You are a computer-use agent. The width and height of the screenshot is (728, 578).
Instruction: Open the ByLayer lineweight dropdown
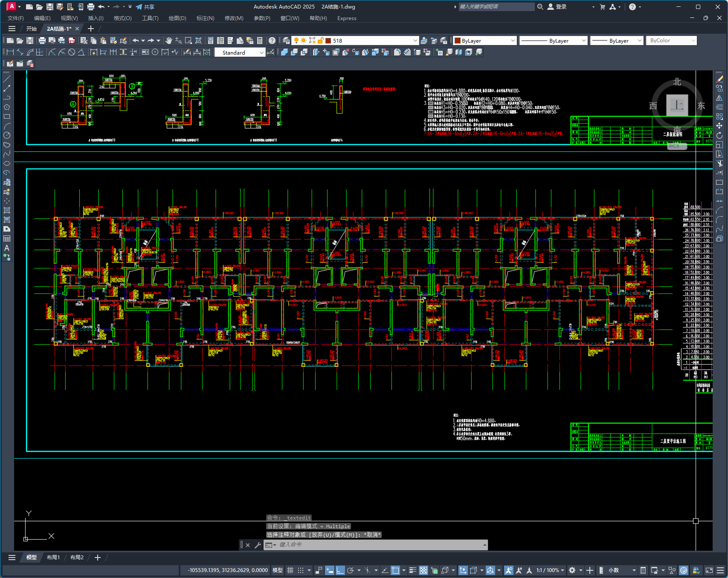pos(639,41)
